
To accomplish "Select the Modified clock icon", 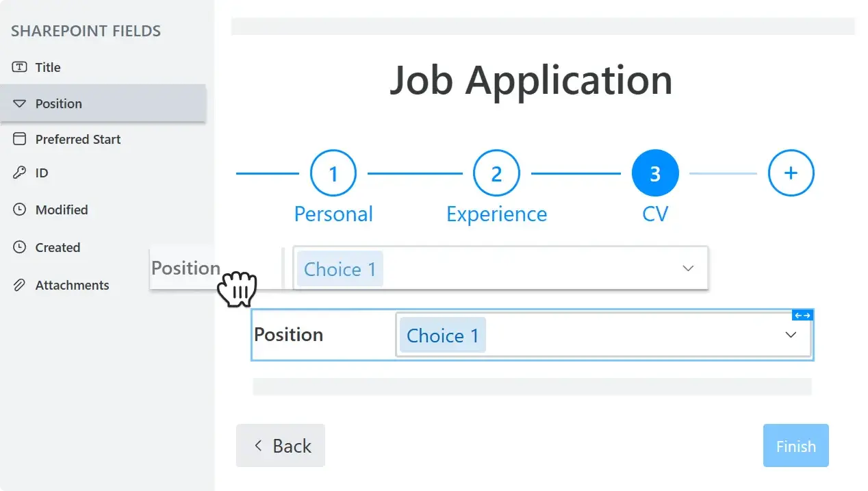I will click(19, 210).
